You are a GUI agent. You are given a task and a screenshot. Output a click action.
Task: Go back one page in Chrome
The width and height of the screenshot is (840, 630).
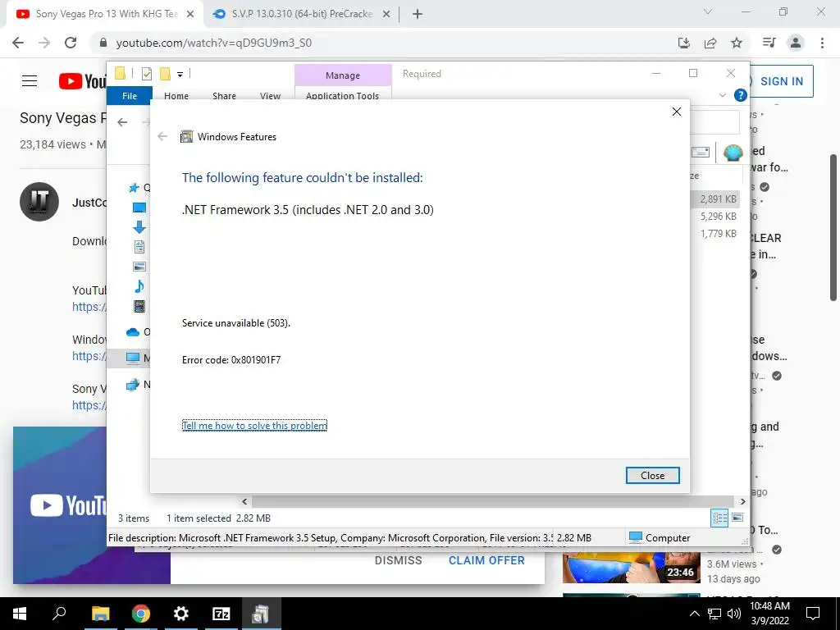(x=18, y=43)
